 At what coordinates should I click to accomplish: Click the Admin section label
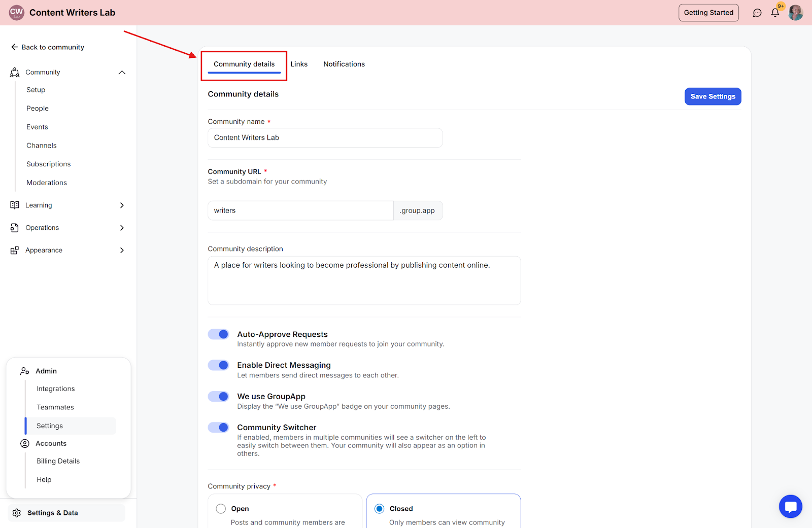[x=46, y=371]
